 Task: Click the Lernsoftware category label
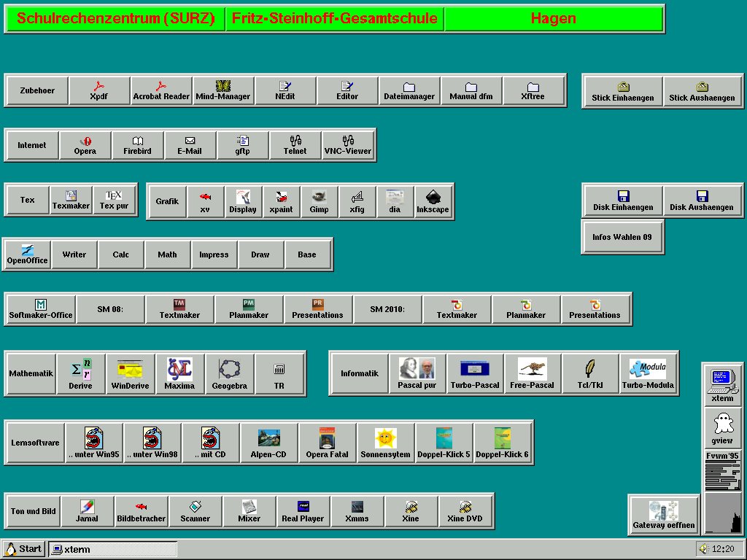tap(35, 443)
